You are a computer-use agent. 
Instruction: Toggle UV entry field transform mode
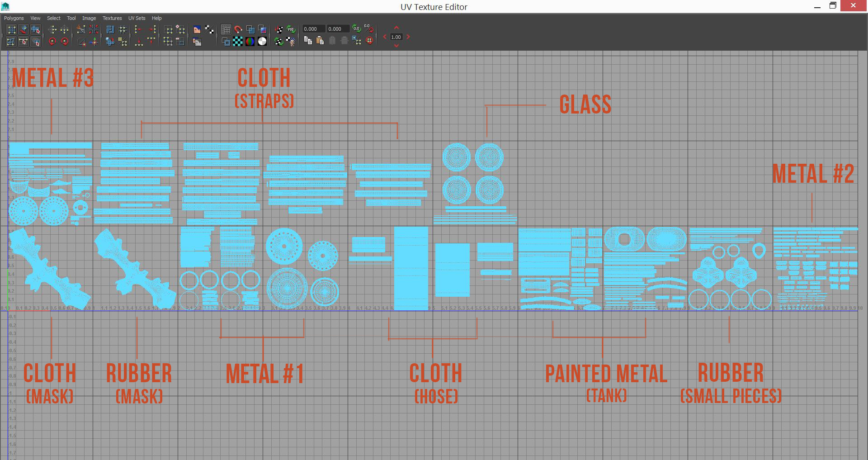tap(369, 28)
